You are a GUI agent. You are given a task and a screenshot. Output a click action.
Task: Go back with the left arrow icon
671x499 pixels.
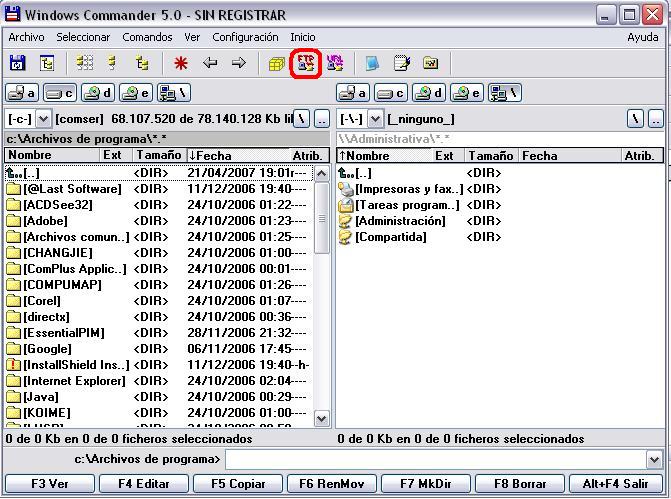pos(210,63)
